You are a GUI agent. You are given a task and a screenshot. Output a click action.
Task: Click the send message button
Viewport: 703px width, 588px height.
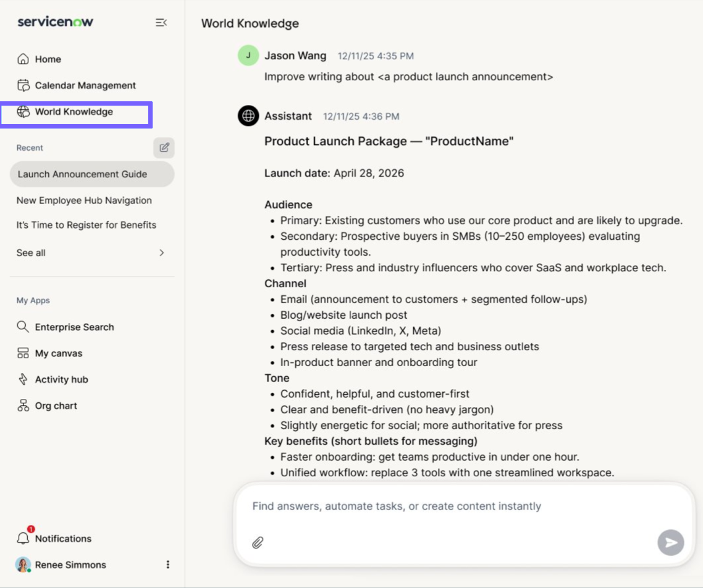coord(670,543)
